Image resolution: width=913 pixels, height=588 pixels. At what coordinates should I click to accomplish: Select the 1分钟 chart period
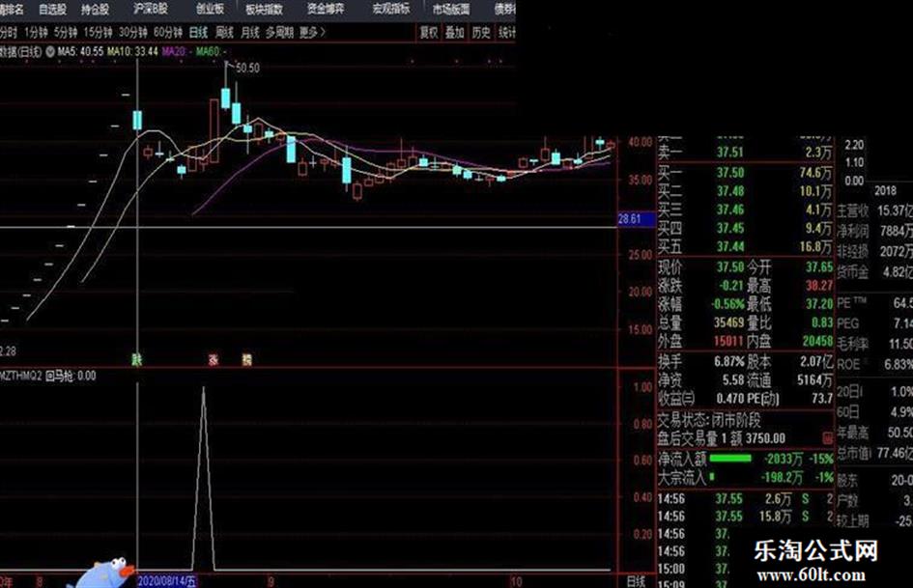[36, 33]
